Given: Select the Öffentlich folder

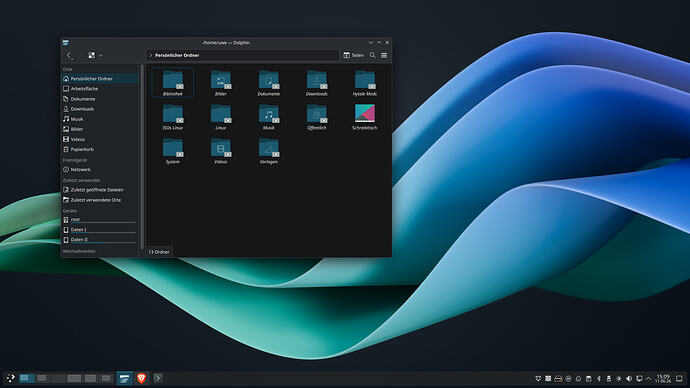Looking at the screenshot, I should tap(316, 117).
